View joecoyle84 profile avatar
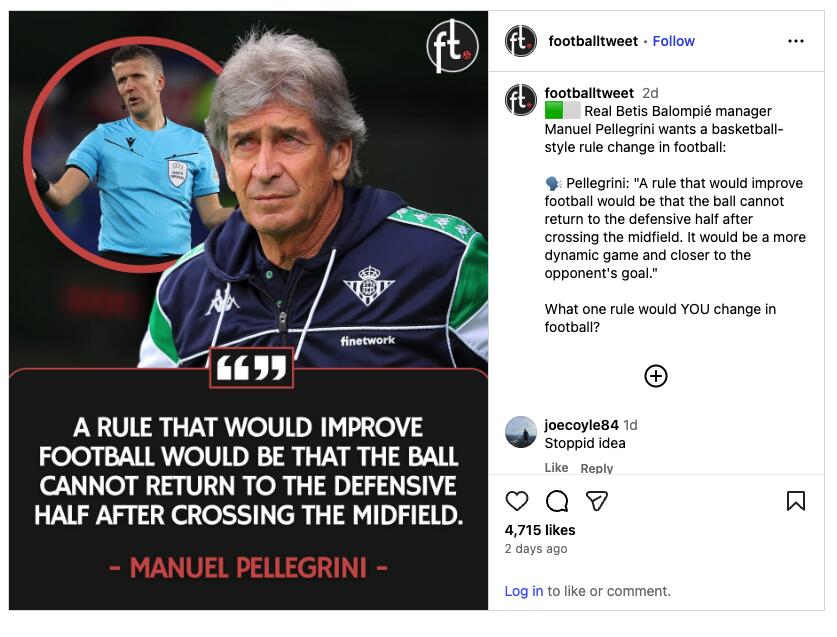837x637 pixels. click(520, 432)
